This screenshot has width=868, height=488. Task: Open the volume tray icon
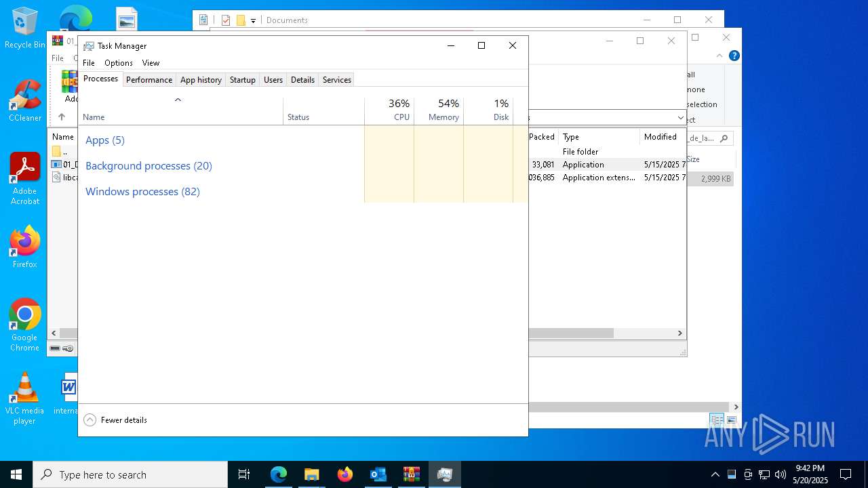[x=781, y=474]
